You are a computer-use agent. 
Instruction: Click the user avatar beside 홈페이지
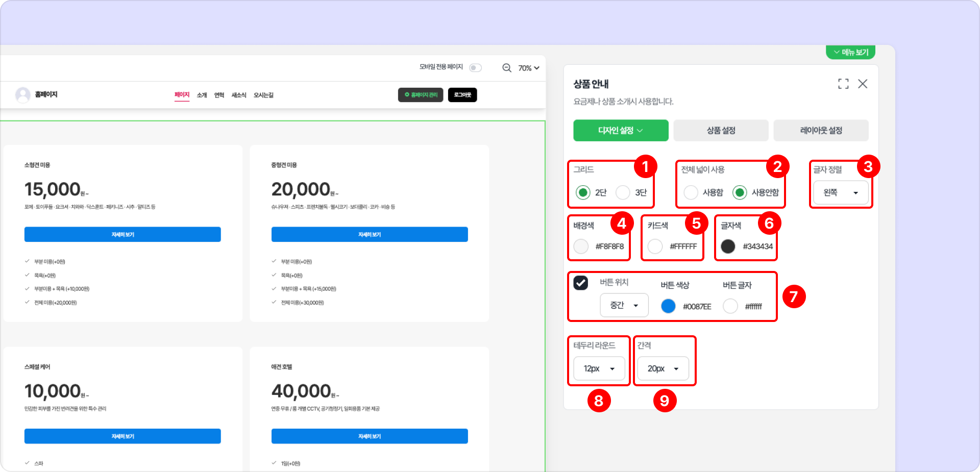coord(23,95)
